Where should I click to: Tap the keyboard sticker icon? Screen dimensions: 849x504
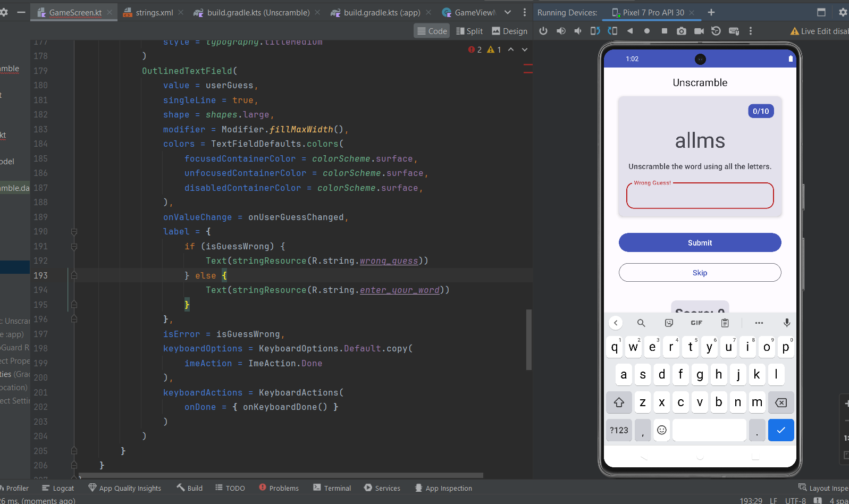pos(669,323)
